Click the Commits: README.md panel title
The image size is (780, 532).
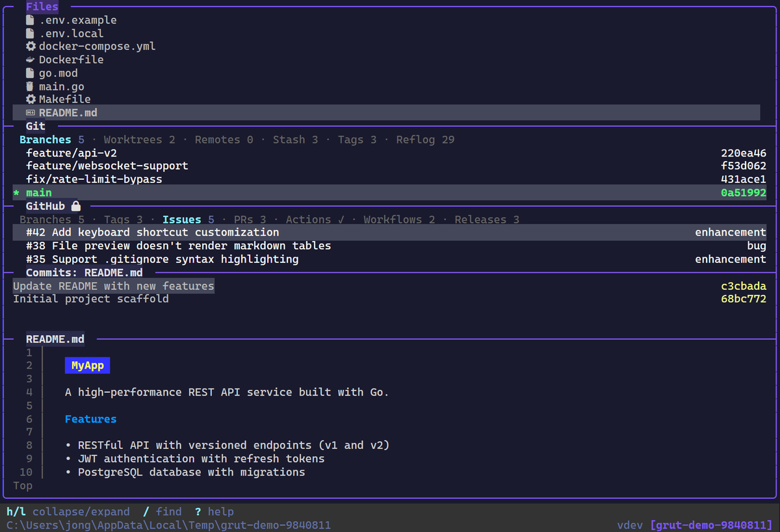click(x=84, y=273)
